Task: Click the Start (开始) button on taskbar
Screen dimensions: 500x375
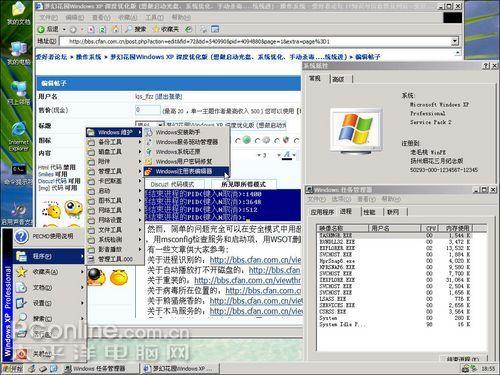Action: (x=13, y=369)
